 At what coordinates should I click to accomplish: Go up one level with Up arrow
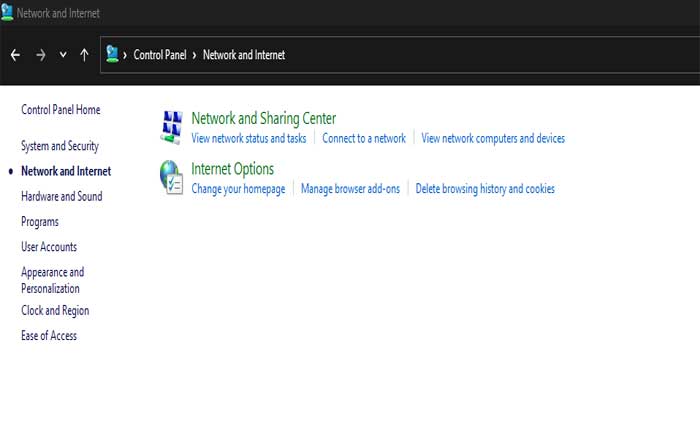[x=84, y=55]
